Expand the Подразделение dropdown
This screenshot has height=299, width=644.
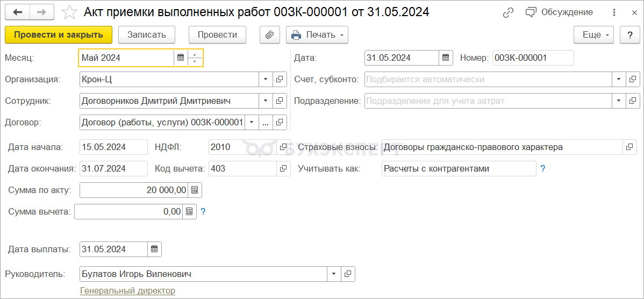coord(619,101)
